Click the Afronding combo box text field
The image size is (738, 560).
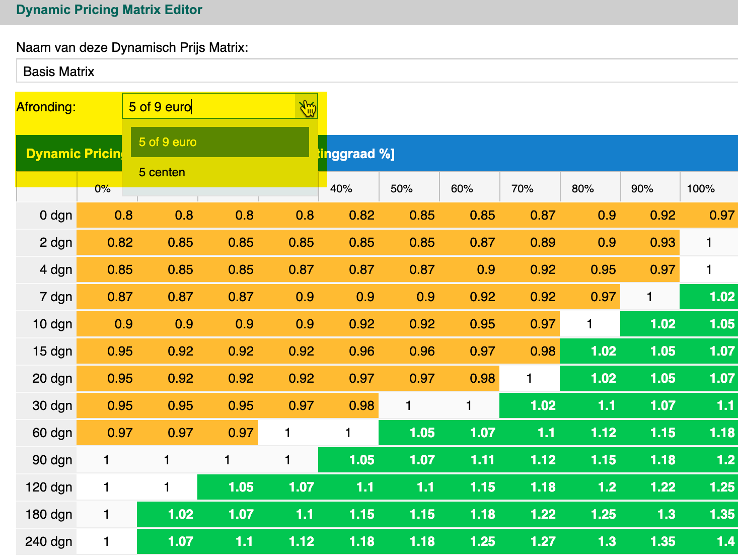pyautogui.click(x=209, y=106)
